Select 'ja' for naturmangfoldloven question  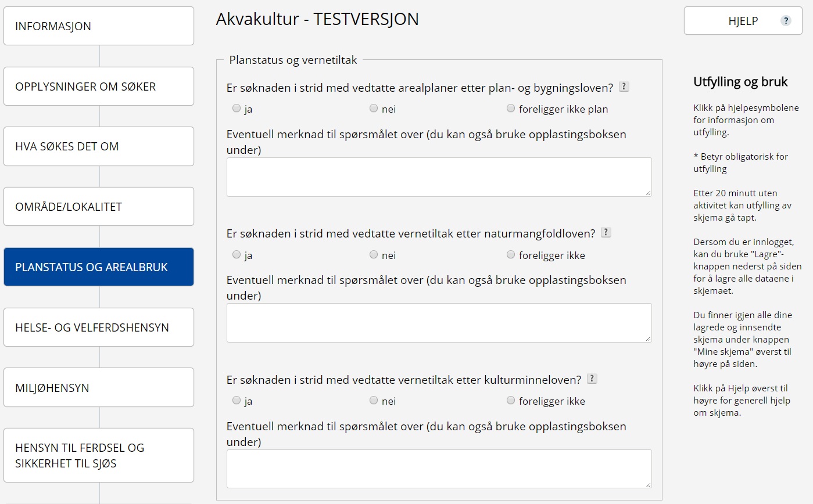(x=237, y=255)
